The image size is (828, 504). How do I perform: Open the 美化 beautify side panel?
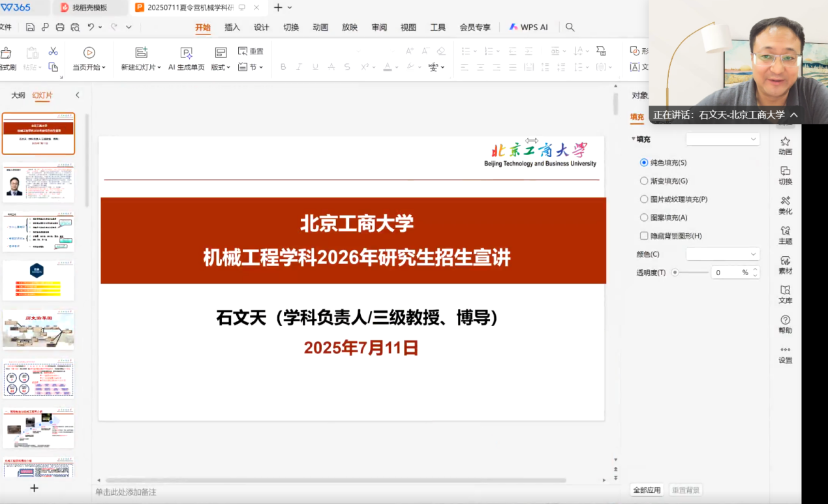point(785,205)
